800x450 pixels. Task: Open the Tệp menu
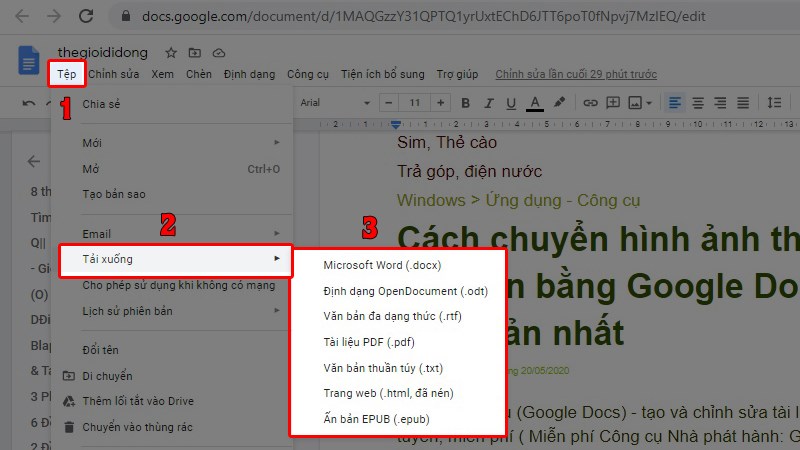coord(66,74)
